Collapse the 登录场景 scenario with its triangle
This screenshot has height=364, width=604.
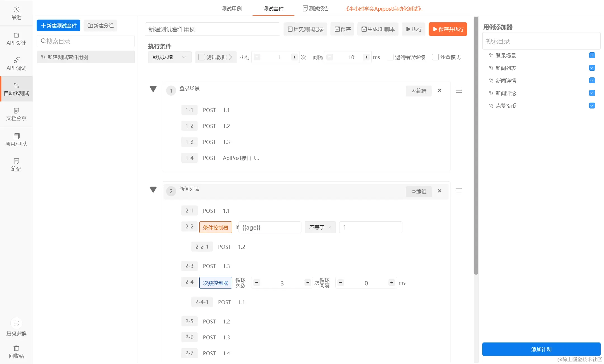pos(153,89)
